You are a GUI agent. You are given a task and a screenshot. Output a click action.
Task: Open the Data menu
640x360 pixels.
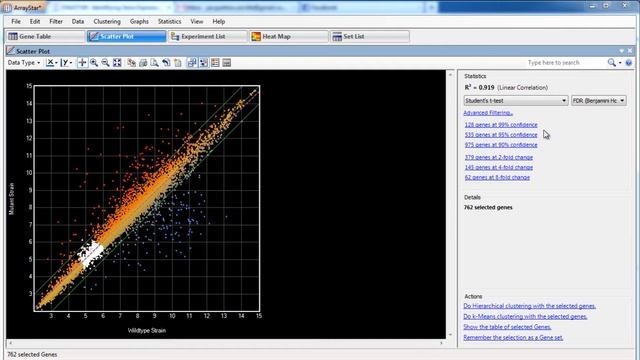click(78, 21)
